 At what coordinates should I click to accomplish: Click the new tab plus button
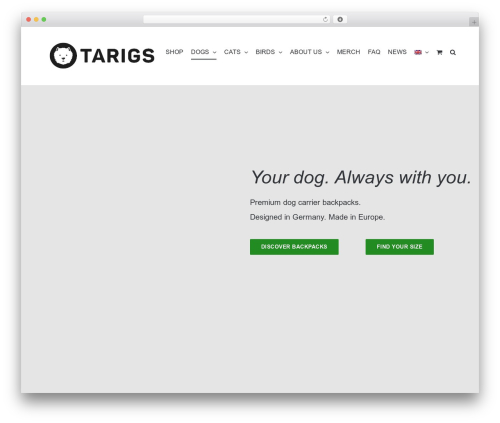pyautogui.click(x=474, y=22)
